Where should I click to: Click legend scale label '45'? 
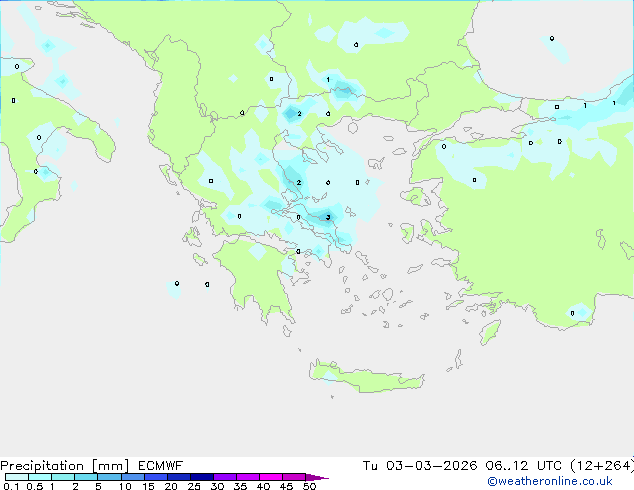click(286, 486)
